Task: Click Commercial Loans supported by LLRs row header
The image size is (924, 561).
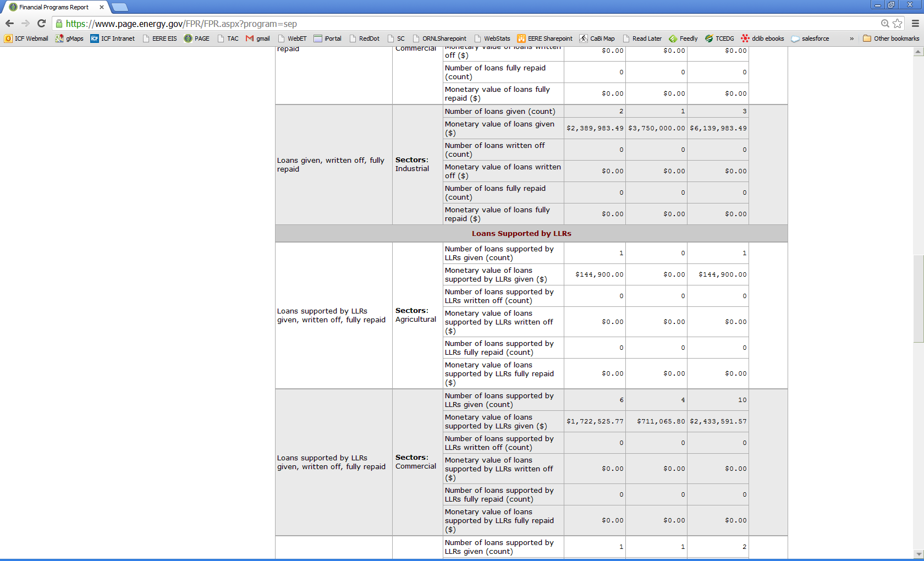Action: click(331, 462)
